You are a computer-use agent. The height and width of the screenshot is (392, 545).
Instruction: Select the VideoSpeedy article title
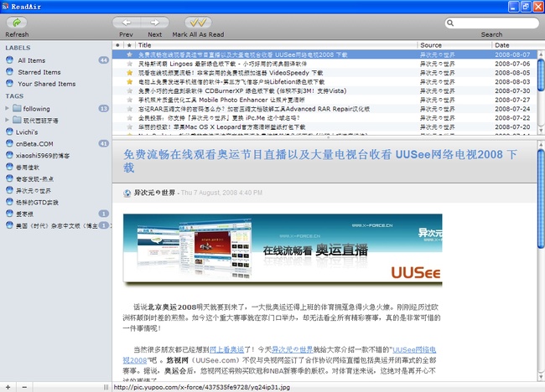pyautogui.click(x=231, y=73)
